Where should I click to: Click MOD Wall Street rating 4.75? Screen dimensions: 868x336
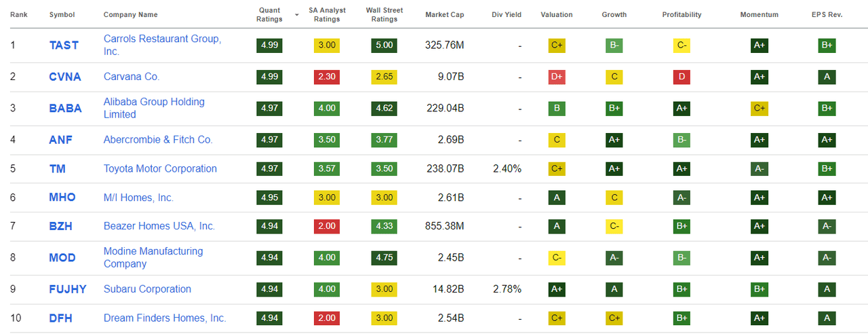tap(384, 257)
